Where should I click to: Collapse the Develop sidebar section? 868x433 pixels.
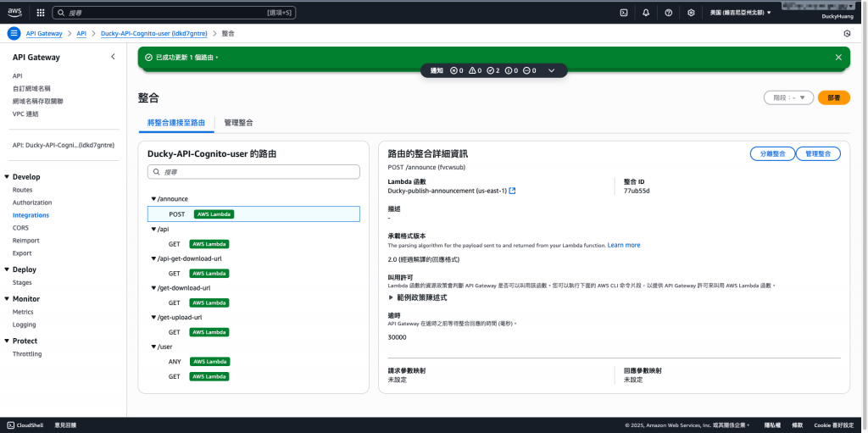pos(7,176)
